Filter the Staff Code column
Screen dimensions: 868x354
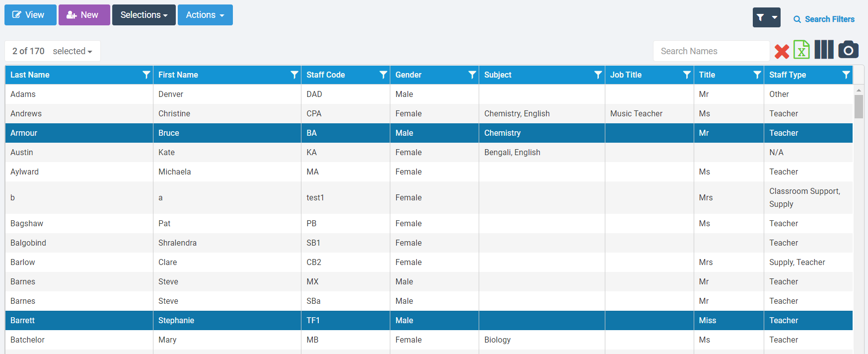point(383,75)
